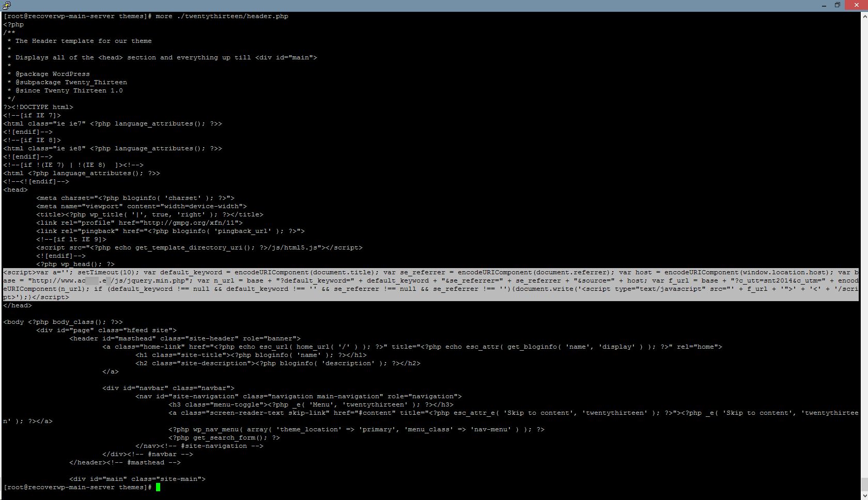Viewport: 868px width, 500px height.
Task: Click the scrollbar down arrow
Action: [863, 495]
